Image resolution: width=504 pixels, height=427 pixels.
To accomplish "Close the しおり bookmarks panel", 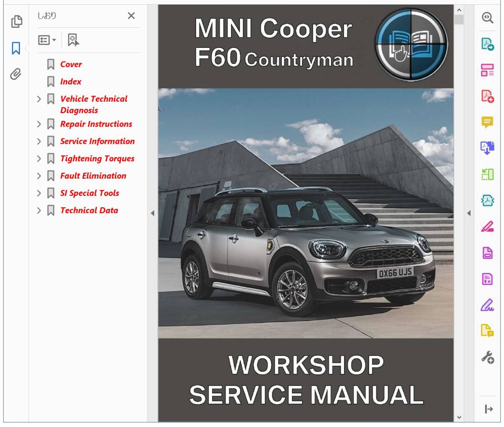I will [x=131, y=16].
